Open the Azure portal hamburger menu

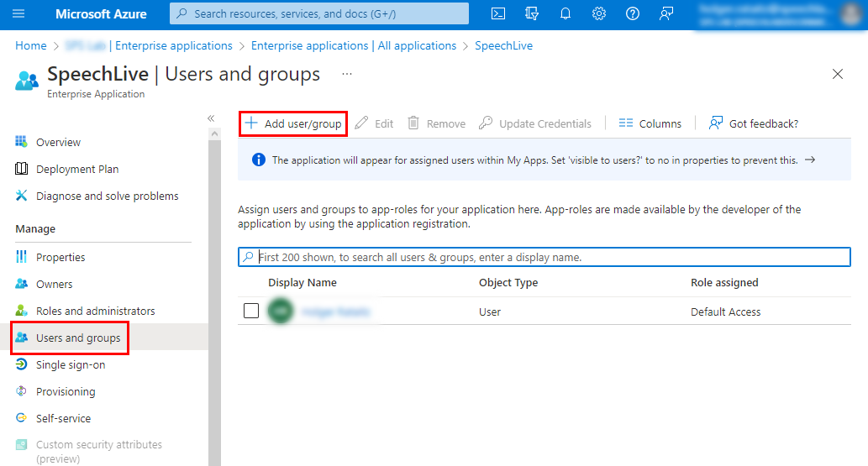pyautogui.click(x=18, y=13)
